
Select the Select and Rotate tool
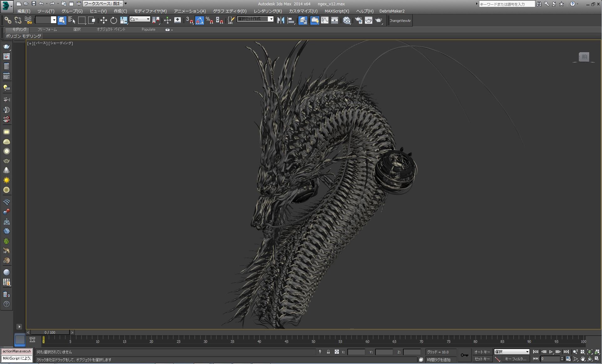click(x=114, y=20)
